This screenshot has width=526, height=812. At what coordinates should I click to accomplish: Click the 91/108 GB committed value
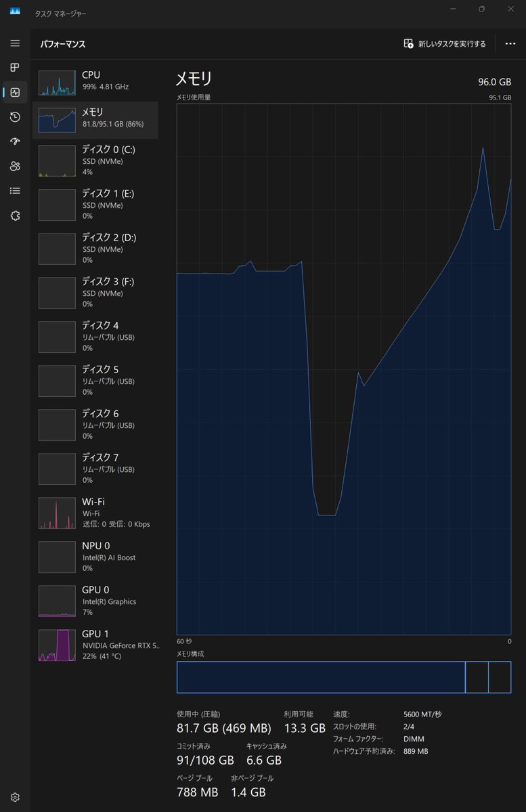tap(205, 761)
